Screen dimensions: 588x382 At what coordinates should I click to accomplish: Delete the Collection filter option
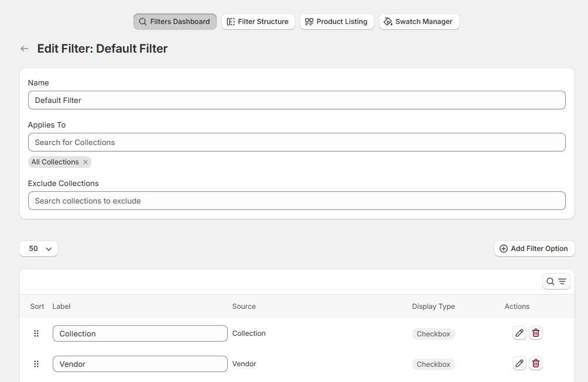point(535,333)
